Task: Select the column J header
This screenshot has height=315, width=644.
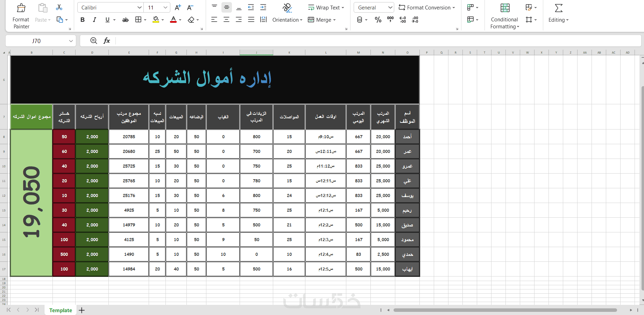Action: coord(256,52)
